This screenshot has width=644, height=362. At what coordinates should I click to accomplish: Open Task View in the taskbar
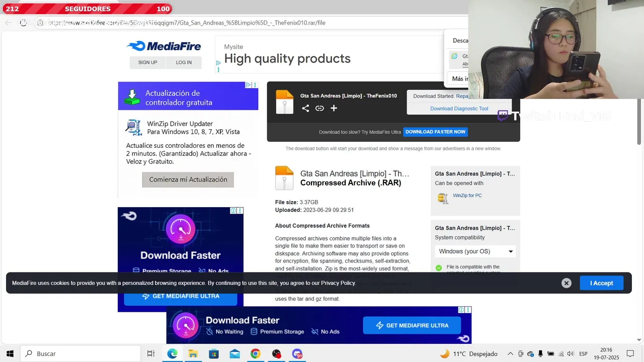150,353
